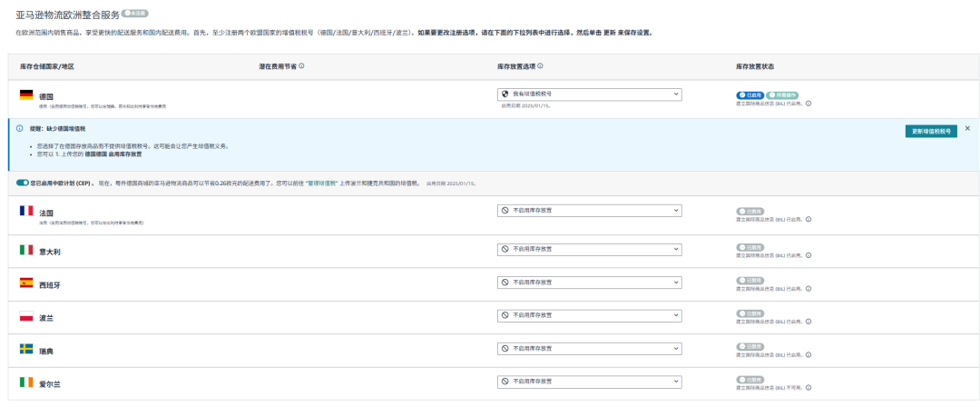Open 波兰 inventory placement dropdown

590,315
